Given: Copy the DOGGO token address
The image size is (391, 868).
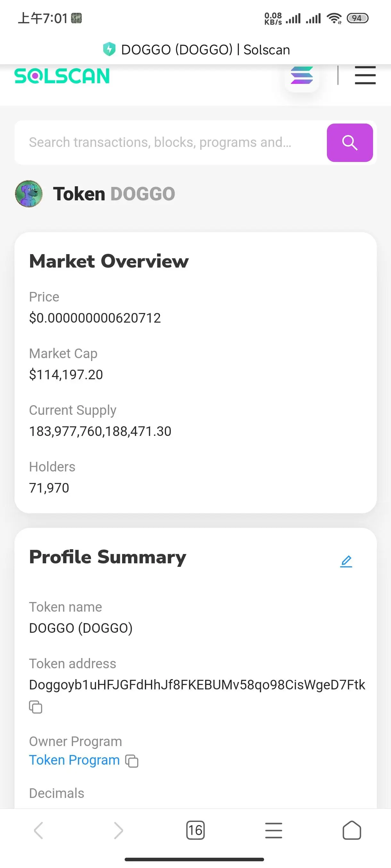Looking at the screenshot, I should 36,707.
